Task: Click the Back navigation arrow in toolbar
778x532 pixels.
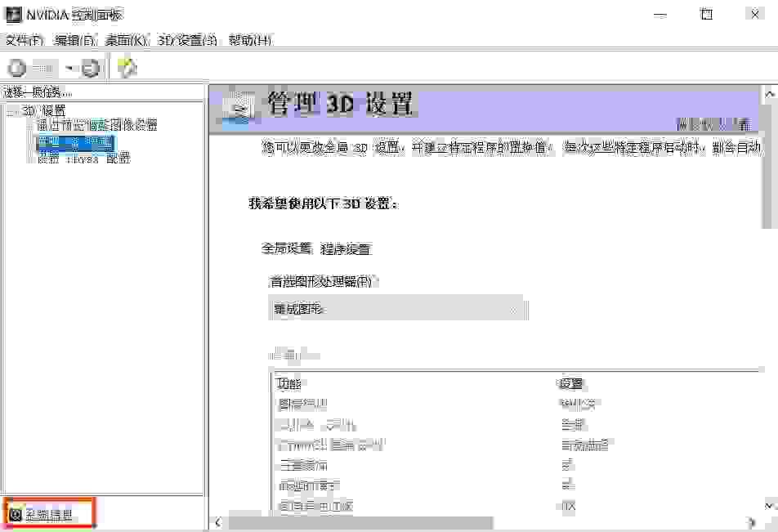Action: click(x=17, y=68)
